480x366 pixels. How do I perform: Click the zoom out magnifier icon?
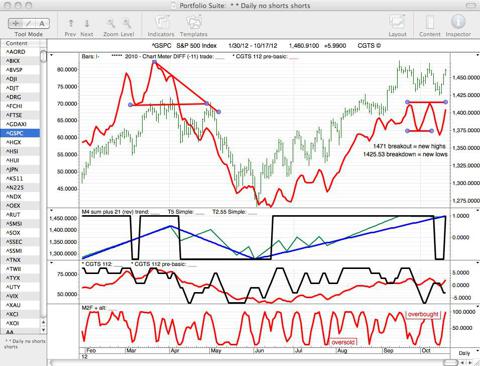(111, 23)
